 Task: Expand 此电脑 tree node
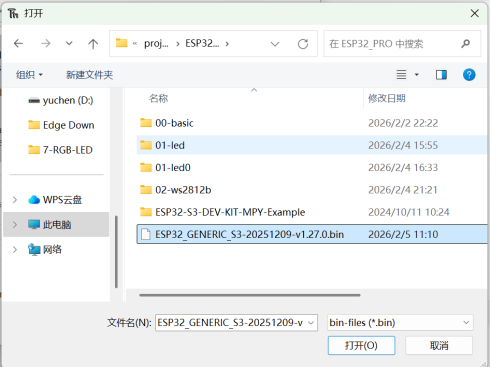pyautogui.click(x=15, y=225)
